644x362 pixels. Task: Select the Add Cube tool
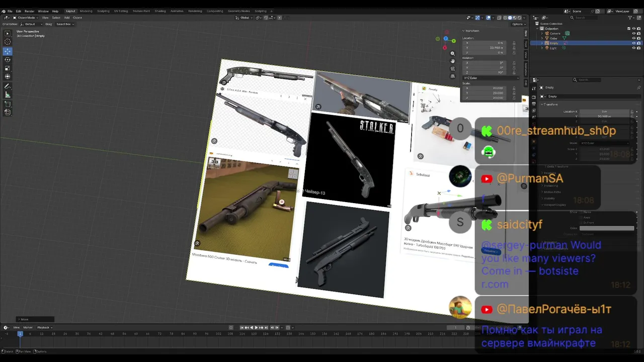pyautogui.click(x=8, y=104)
